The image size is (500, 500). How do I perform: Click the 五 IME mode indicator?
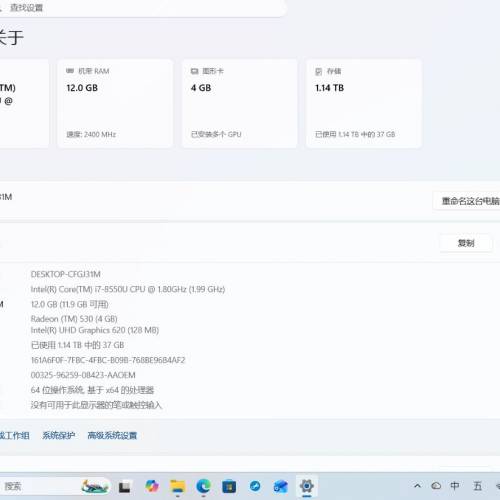477,486
